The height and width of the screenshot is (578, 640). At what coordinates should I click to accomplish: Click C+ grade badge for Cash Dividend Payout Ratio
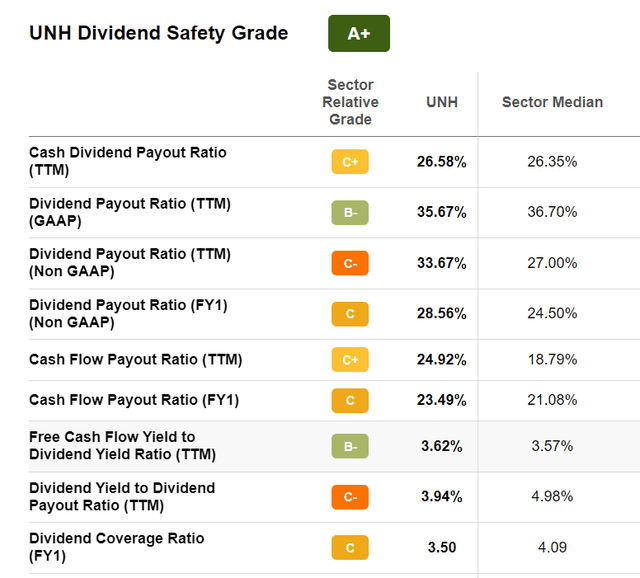point(350,161)
